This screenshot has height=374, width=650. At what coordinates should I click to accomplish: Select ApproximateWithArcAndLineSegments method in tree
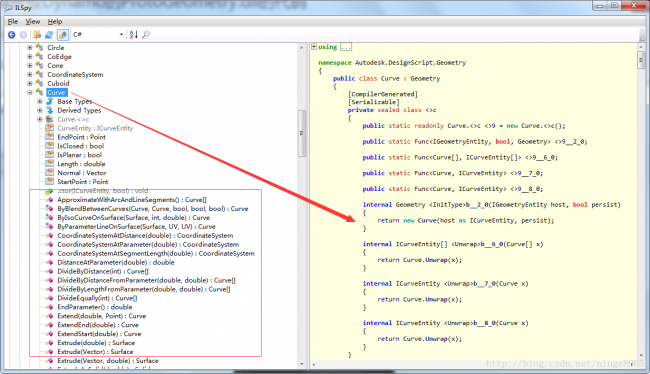[132, 200]
